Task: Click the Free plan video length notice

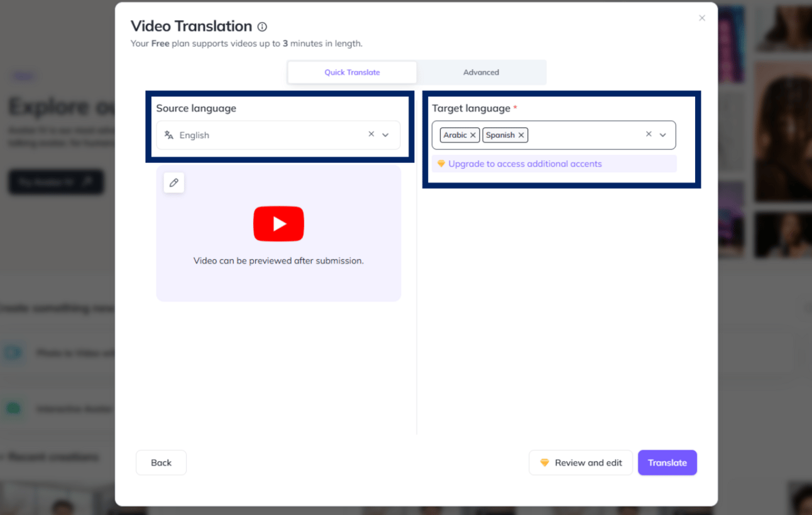Action: coord(246,44)
